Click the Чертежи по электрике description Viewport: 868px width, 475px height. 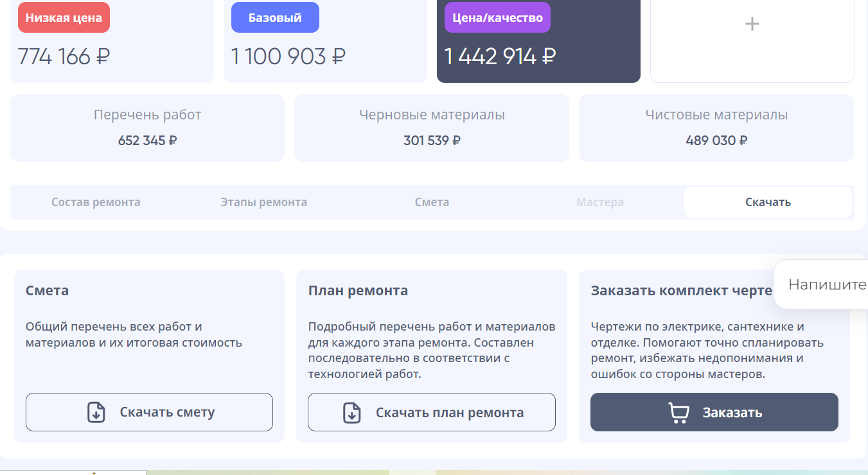pyautogui.click(x=707, y=350)
